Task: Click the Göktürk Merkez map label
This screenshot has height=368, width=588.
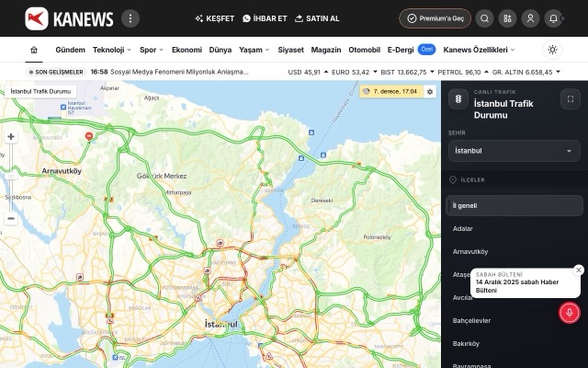Action: 162,176
